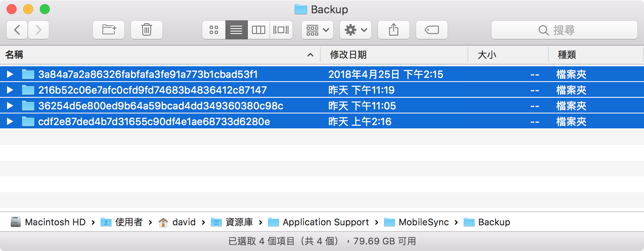The height and width of the screenshot is (251, 644).
Task: Open the gear action menu
Action: pos(356,30)
